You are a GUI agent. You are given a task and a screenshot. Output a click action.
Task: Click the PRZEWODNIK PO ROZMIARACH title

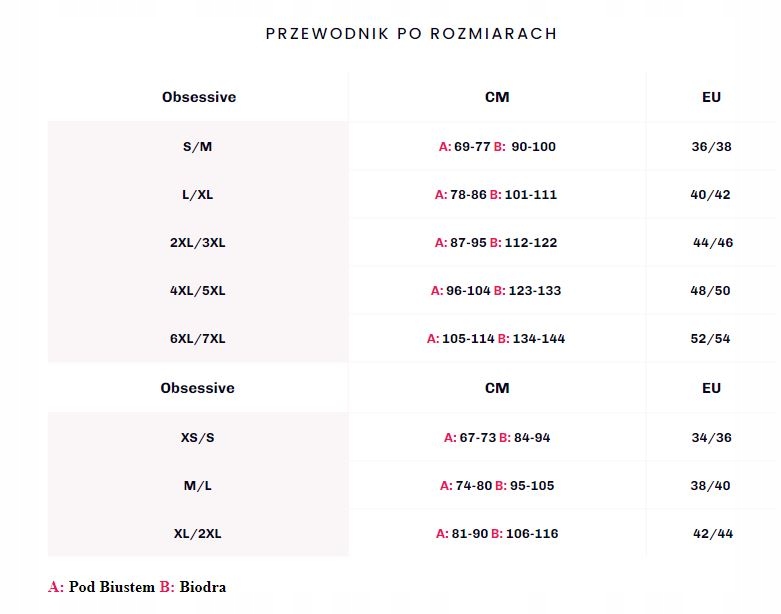click(411, 33)
